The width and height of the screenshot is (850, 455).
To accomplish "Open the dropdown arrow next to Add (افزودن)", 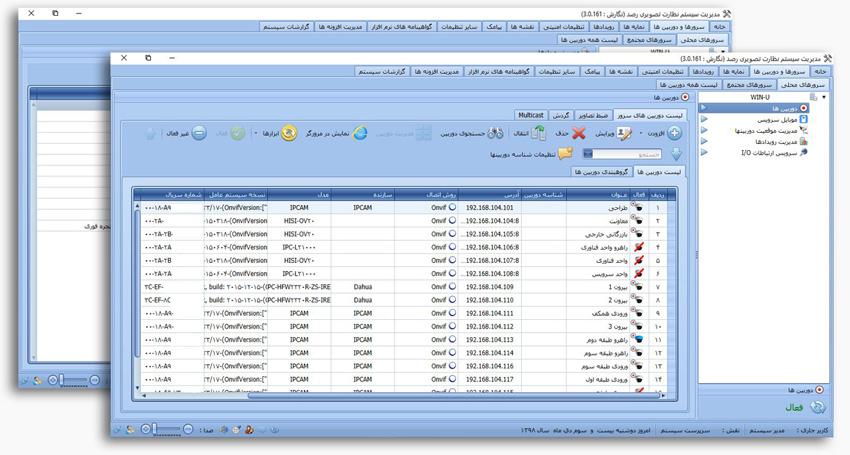I will (x=641, y=133).
